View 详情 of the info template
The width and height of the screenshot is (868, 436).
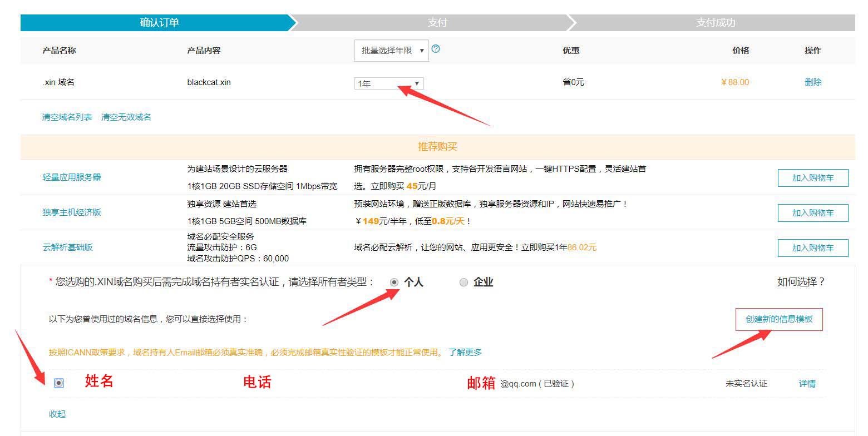807,384
